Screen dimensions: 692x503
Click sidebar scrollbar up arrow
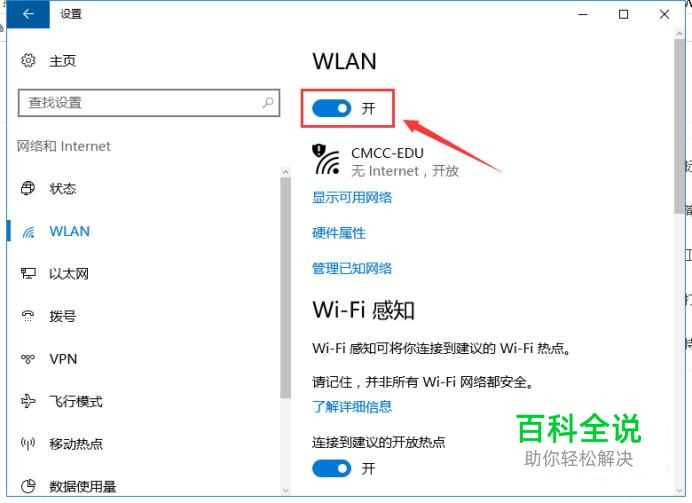286,171
